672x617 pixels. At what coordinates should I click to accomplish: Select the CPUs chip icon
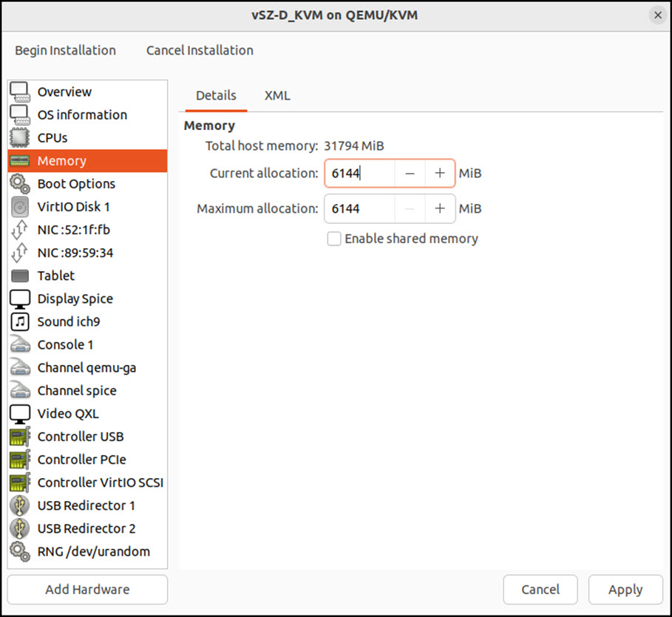point(20,138)
